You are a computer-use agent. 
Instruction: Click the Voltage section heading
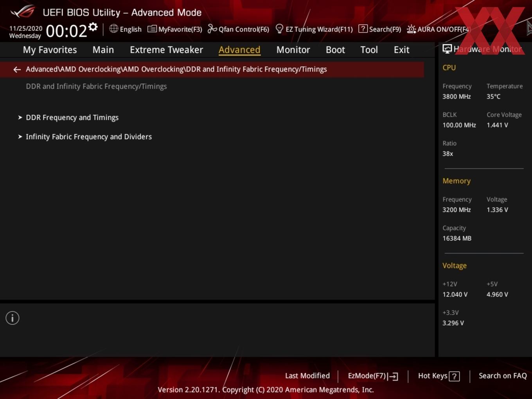click(455, 266)
